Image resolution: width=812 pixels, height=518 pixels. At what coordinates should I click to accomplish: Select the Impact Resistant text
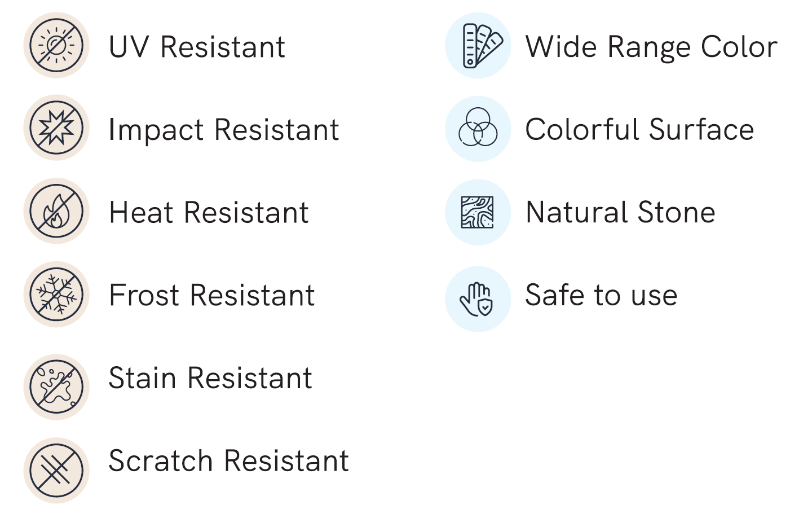click(224, 130)
